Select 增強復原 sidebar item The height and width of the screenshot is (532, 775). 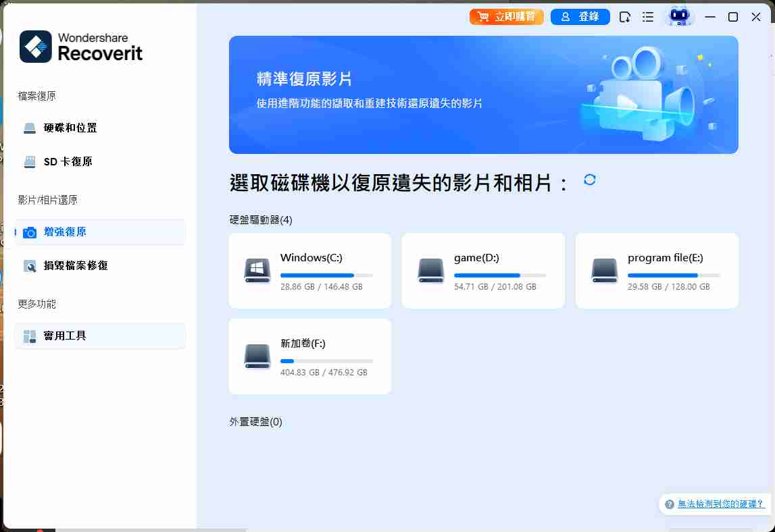[x=65, y=232]
